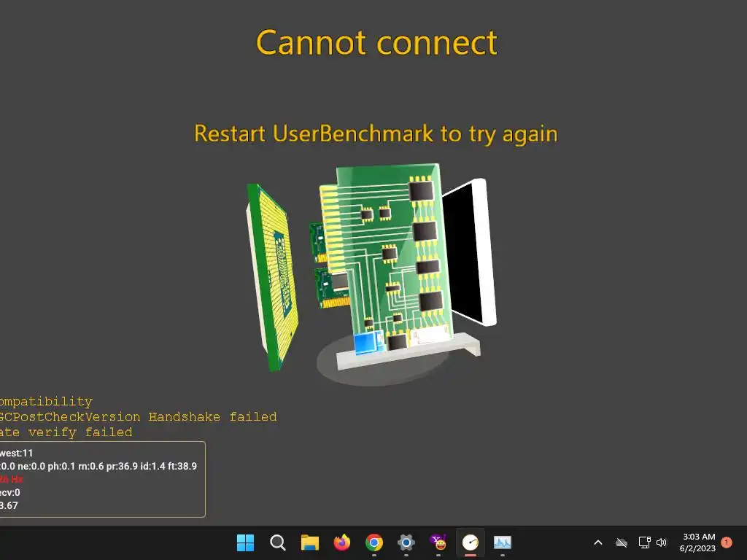The height and width of the screenshot is (560, 747).
Task: Click the 'GCPostCheckVersion Handshake failed' line
Action: (138, 416)
